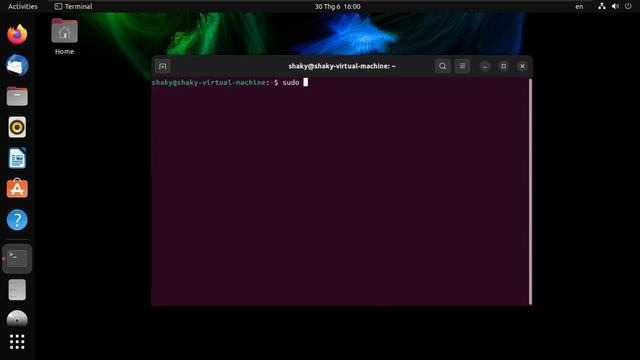Select the Terminal icon in the dock

(17, 259)
